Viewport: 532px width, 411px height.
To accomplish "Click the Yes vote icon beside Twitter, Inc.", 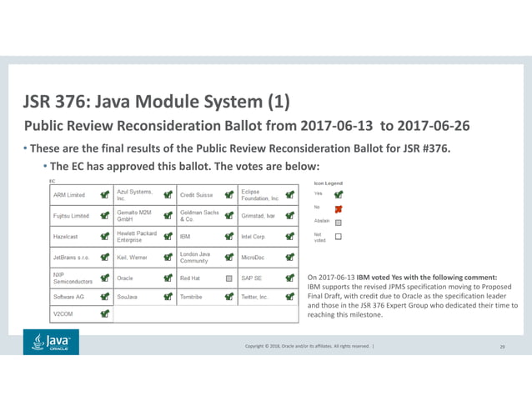I will [289, 297].
